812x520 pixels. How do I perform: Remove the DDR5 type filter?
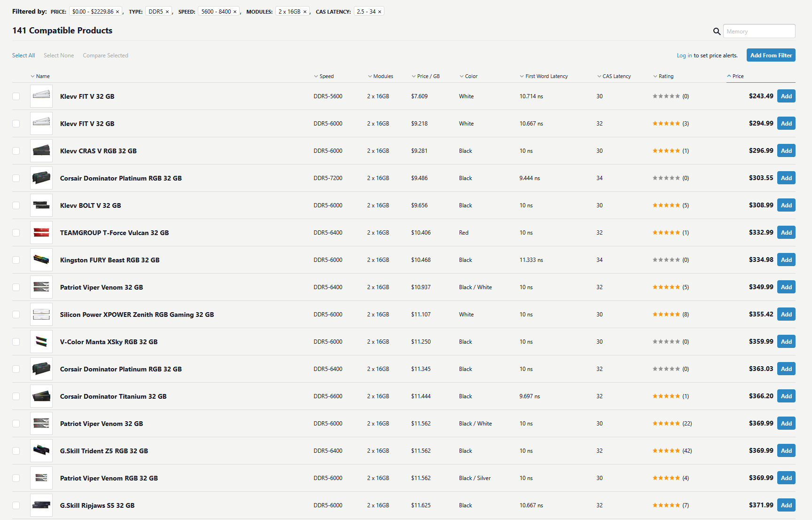coord(167,12)
